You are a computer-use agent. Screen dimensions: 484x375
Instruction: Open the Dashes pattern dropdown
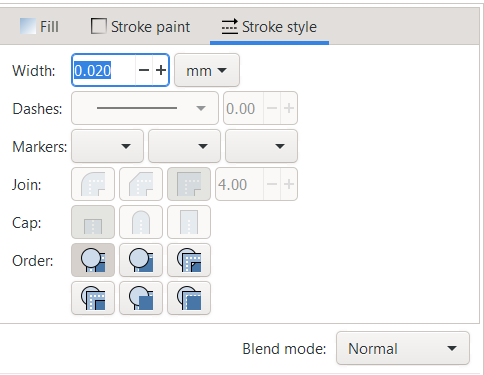145,108
